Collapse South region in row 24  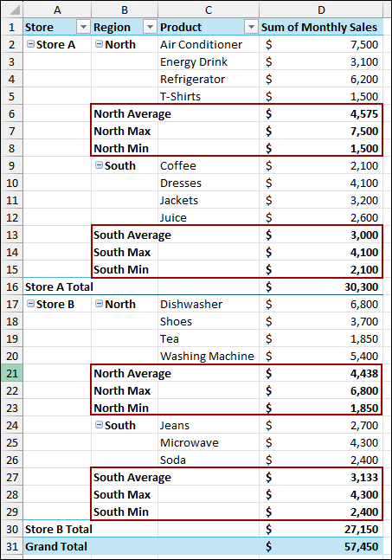[x=99, y=425]
